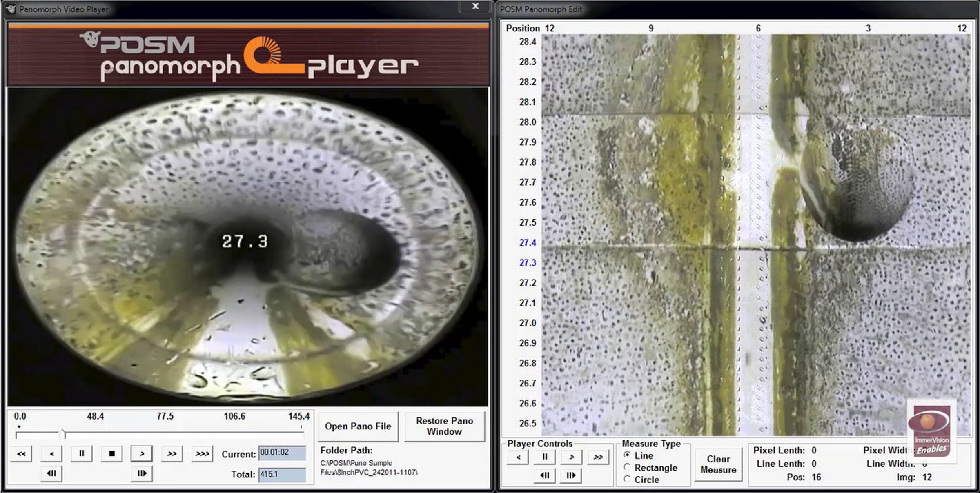The height and width of the screenshot is (493, 980).
Task: Click the 9 o'clock position label
Action: pos(651,29)
